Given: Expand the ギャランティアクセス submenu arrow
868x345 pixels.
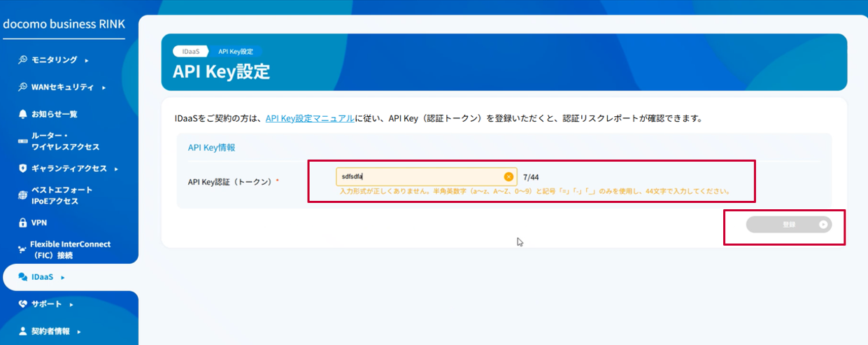Looking at the screenshot, I should coord(116,169).
